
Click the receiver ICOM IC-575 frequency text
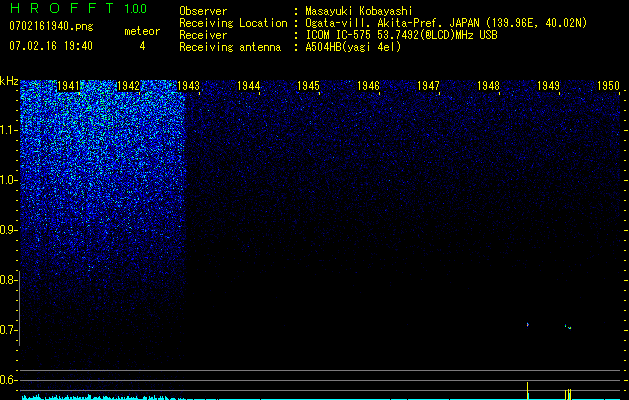tap(401, 35)
